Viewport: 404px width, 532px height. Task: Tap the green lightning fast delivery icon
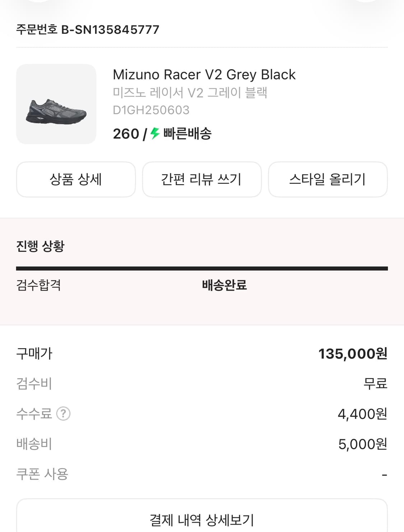[155, 134]
